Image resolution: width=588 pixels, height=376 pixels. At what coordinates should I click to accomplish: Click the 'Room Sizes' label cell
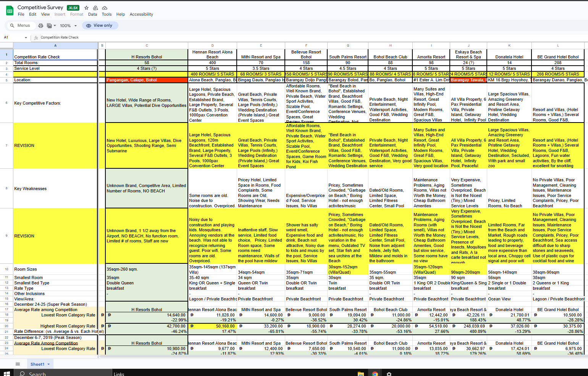click(55, 269)
